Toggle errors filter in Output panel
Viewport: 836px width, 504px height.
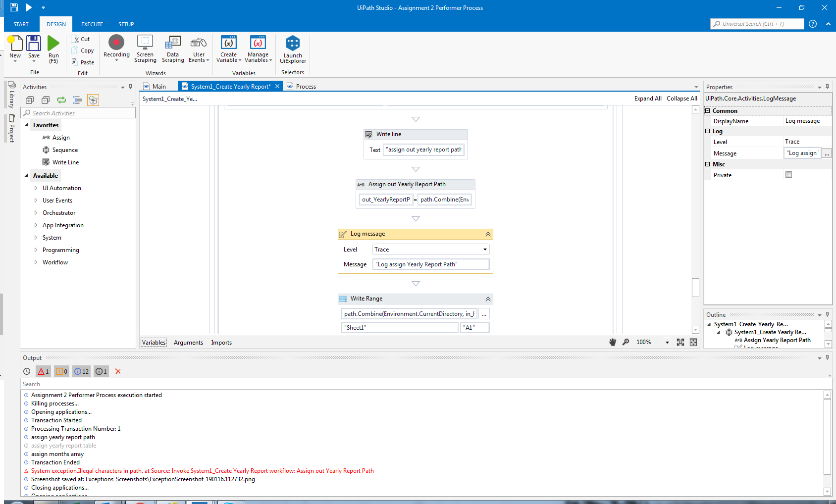point(43,371)
